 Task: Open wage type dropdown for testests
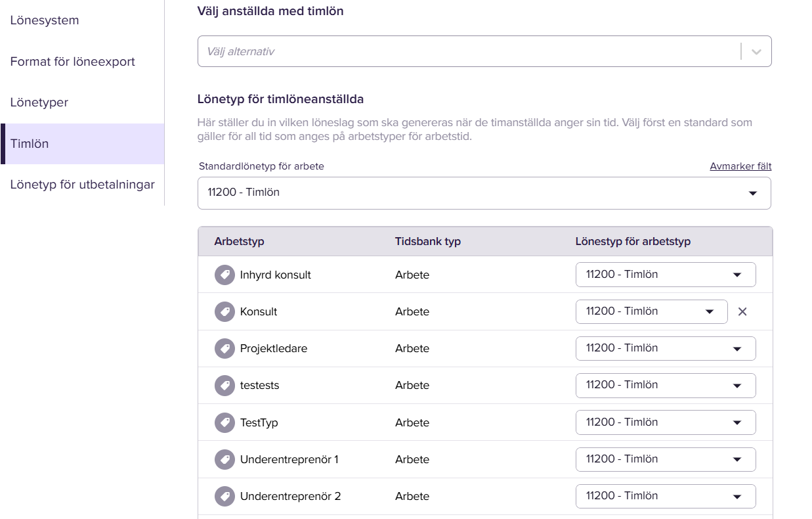(x=666, y=385)
